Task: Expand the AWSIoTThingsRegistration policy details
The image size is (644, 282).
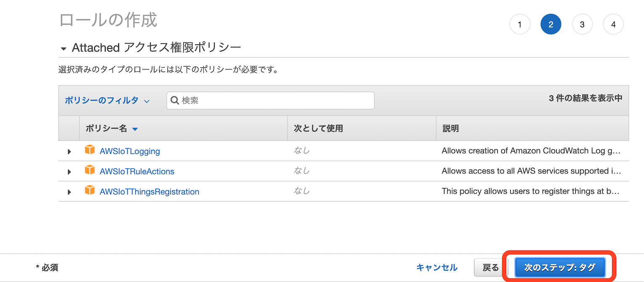Action: (69, 192)
